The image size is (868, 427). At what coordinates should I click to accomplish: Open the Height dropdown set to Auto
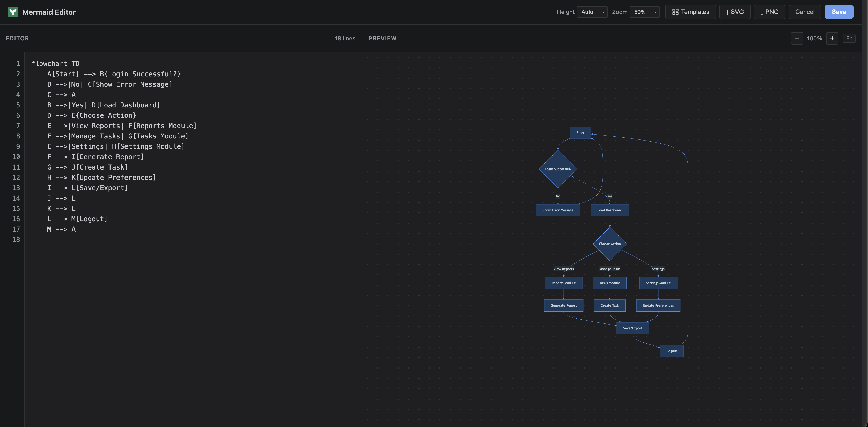coord(592,12)
